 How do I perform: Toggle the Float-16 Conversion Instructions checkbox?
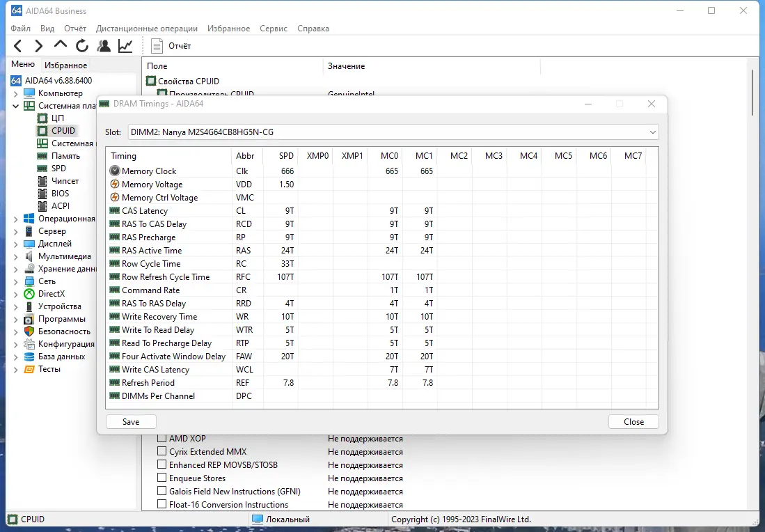pos(161,504)
